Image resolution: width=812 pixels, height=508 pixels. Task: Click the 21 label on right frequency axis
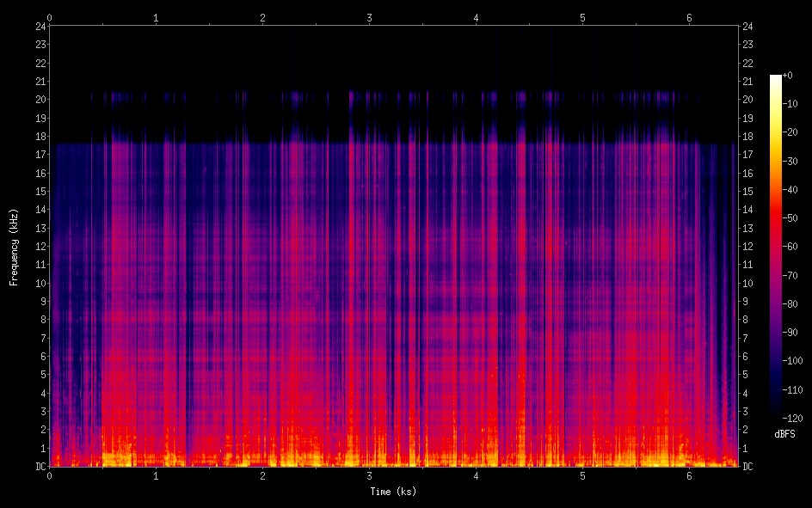tap(748, 81)
